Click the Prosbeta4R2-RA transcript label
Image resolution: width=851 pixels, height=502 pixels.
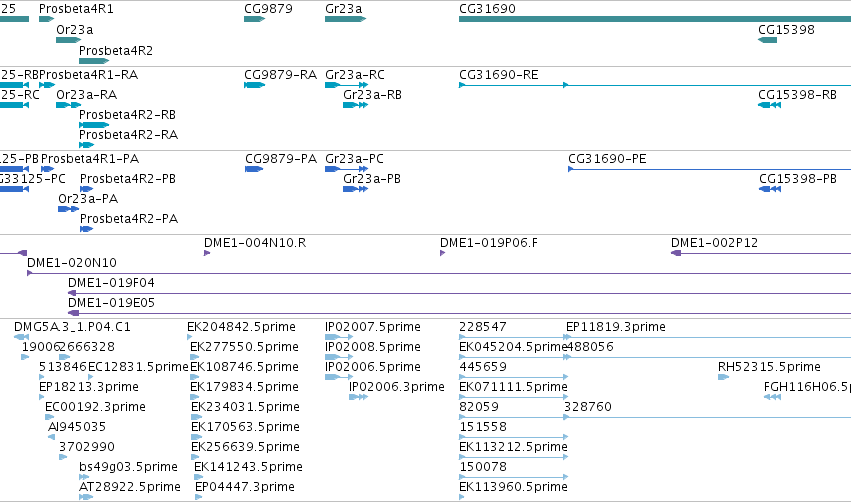[129, 135]
